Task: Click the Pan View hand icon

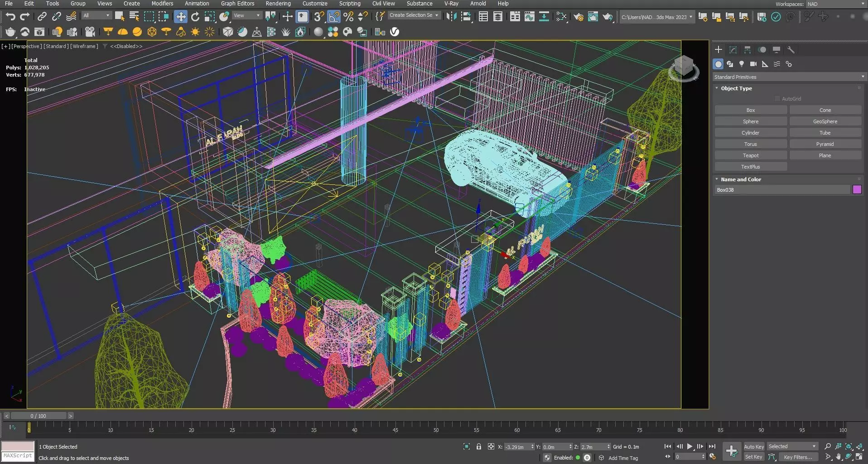Action: click(839, 457)
